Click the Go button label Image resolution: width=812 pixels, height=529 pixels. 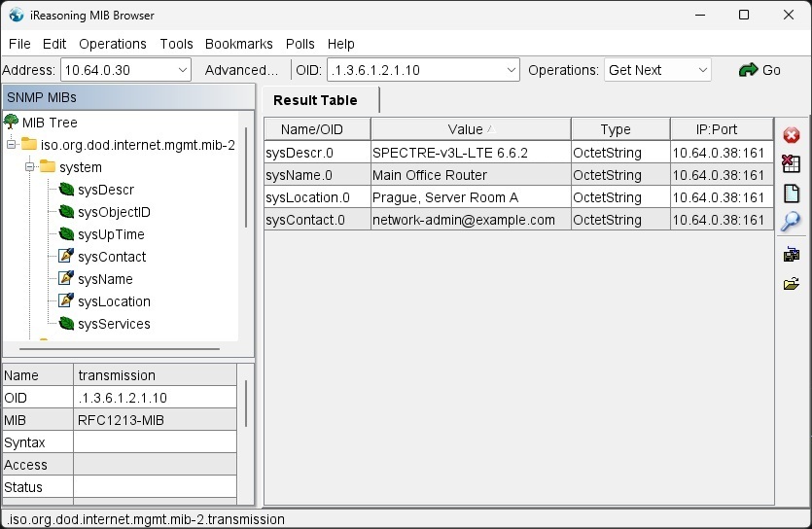point(771,70)
